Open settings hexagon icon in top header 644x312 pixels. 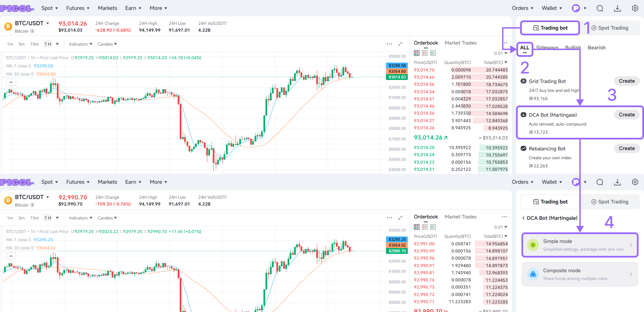[x=635, y=8]
